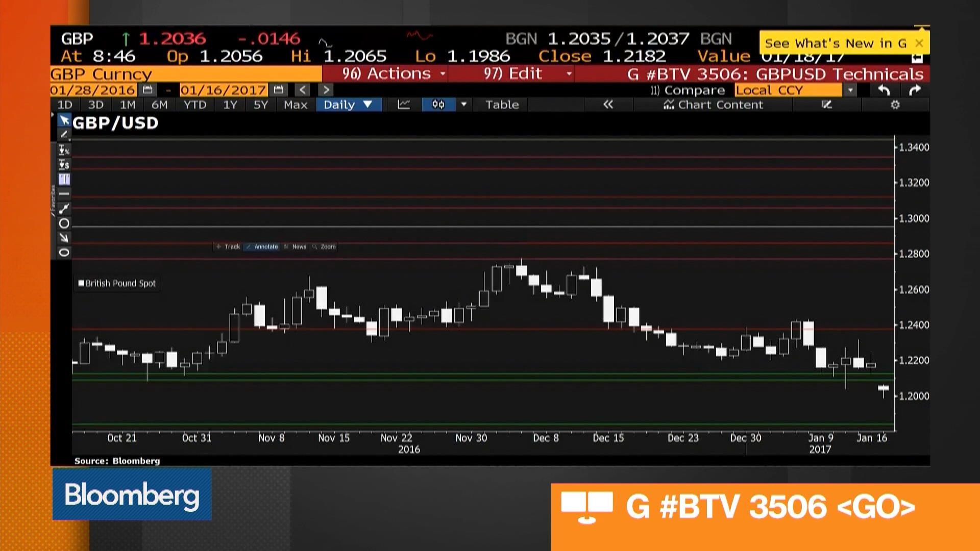The image size is (980, 551).
Task: Open chart settings gear
Action: tap(895, 105)
